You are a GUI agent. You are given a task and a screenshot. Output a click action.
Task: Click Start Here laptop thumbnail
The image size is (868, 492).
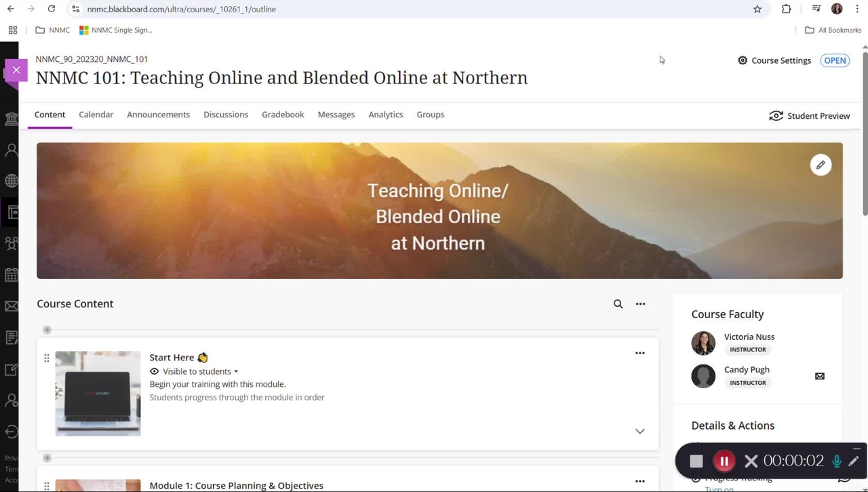[98, 394]
